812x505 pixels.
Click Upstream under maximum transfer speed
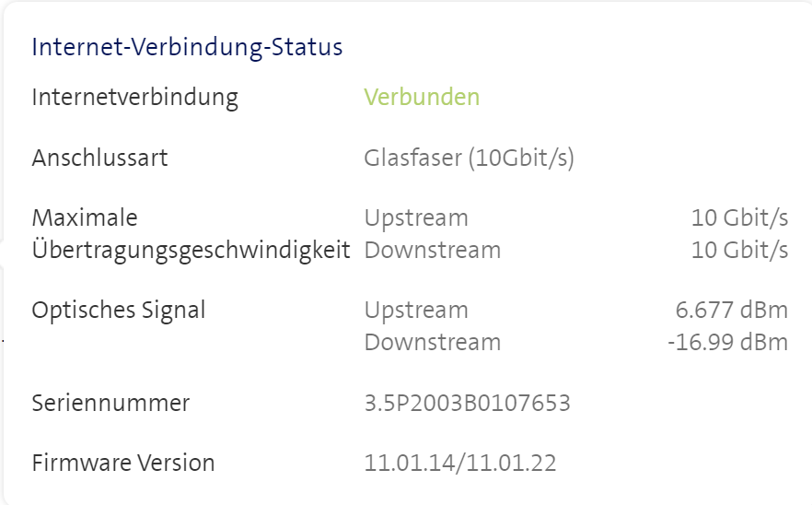pos(416,218)
